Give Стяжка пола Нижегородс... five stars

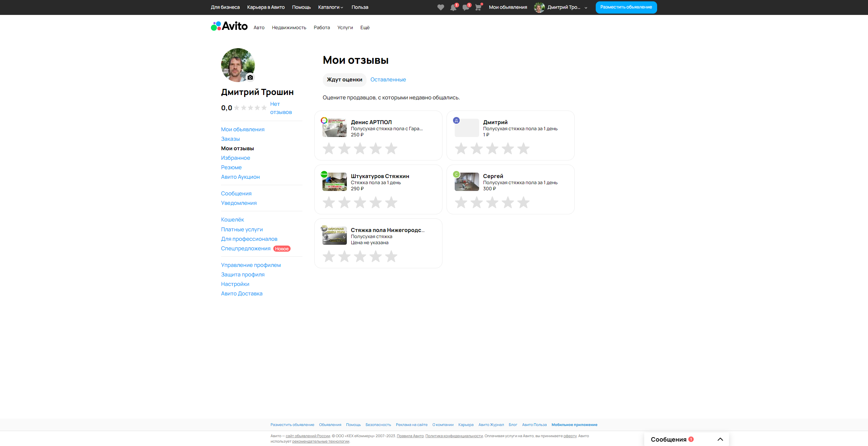click(391, 256)
